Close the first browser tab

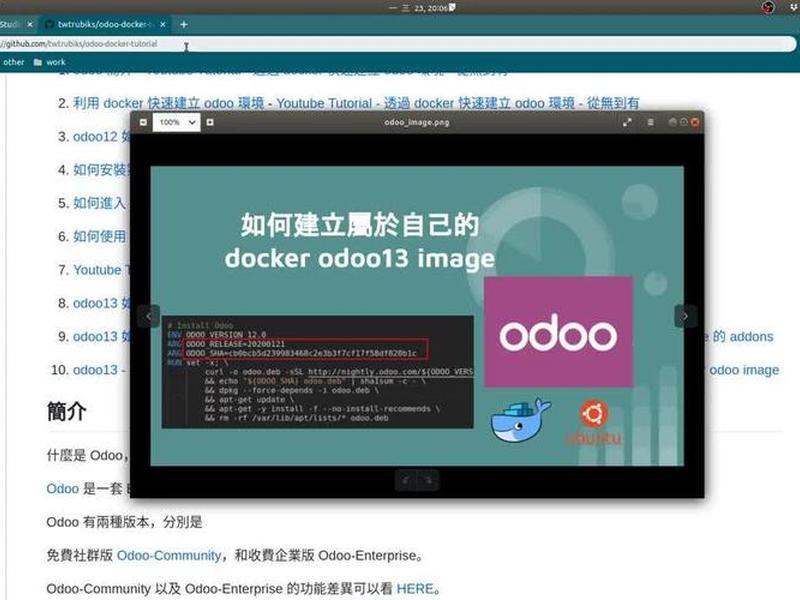(30, 24)
